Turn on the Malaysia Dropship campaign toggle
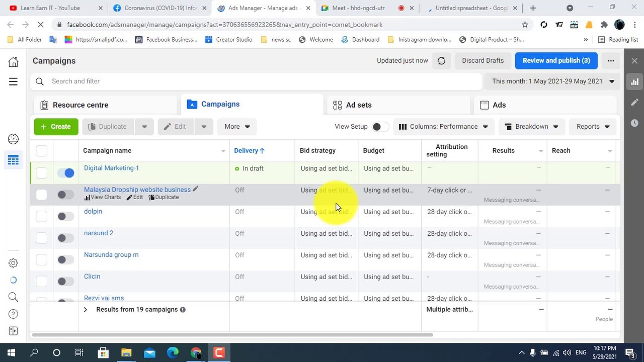 pyautogui.click(x=65, y=195)
